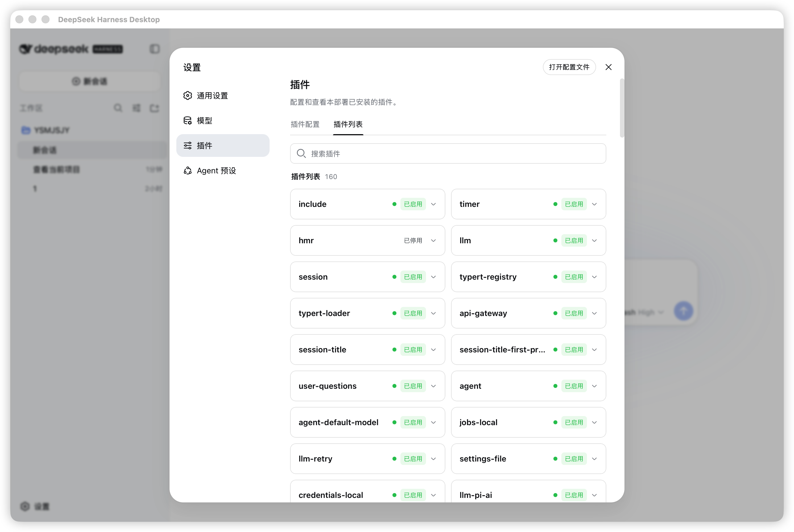
Task: Toggle the sidebar panel icon in main window
Action: tap(154, 49)
